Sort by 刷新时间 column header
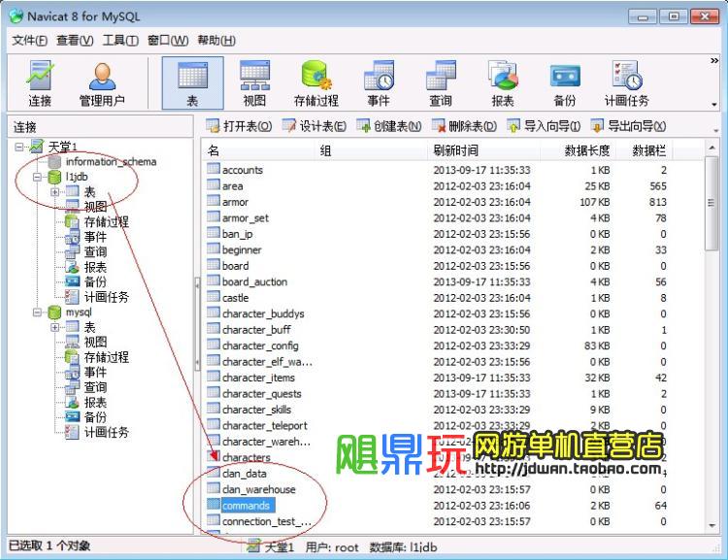The height and width of the screenshot is (560, 728). (482, 150)
